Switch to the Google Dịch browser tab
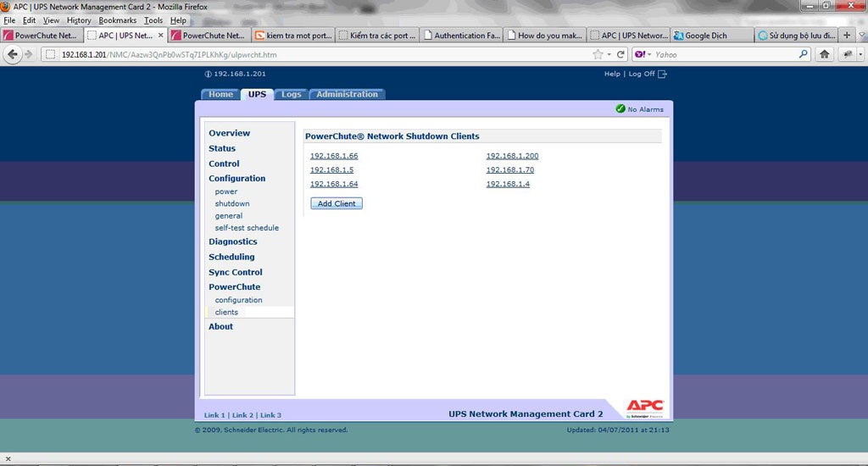 712,35
